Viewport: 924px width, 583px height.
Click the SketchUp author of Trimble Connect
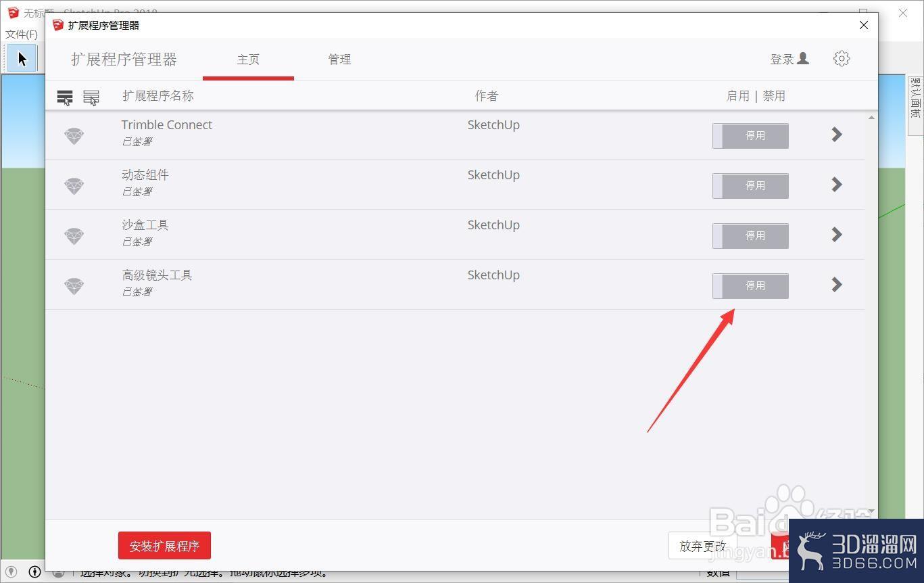click(493, 124)
